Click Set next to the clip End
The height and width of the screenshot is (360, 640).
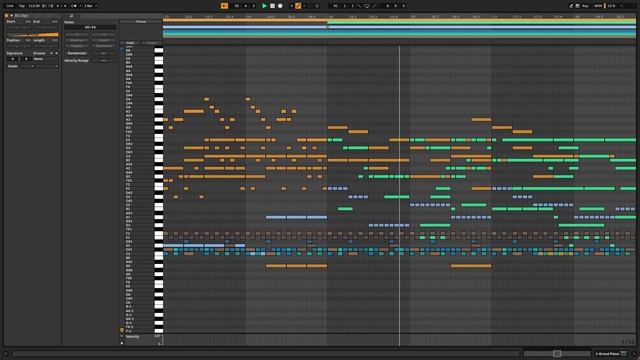click(x=54, y=21)
